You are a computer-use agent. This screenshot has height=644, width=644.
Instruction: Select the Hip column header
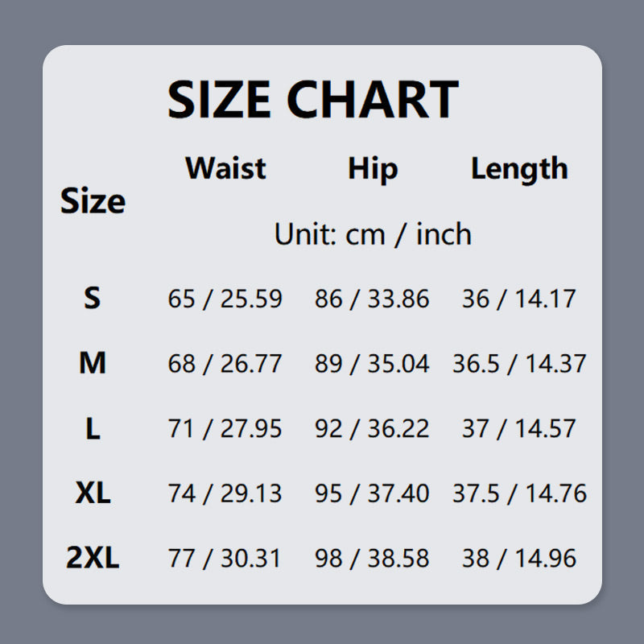[373, 168]
